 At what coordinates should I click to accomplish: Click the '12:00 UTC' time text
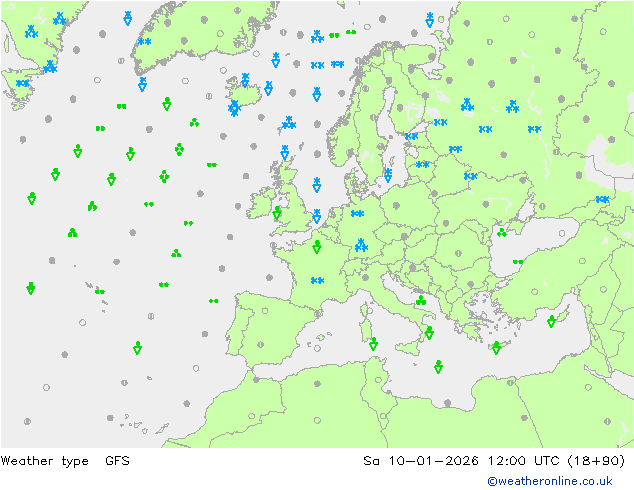pyautogui.click(x=524, y=460)
